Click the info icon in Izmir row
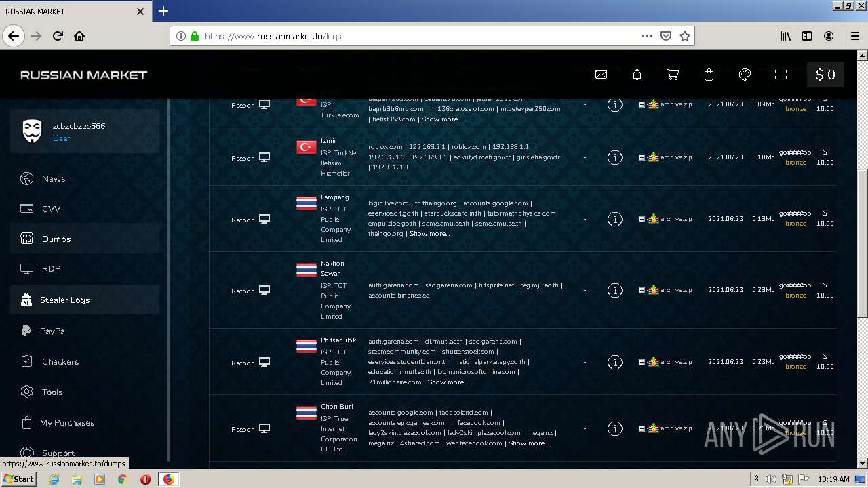 (615, 157)
